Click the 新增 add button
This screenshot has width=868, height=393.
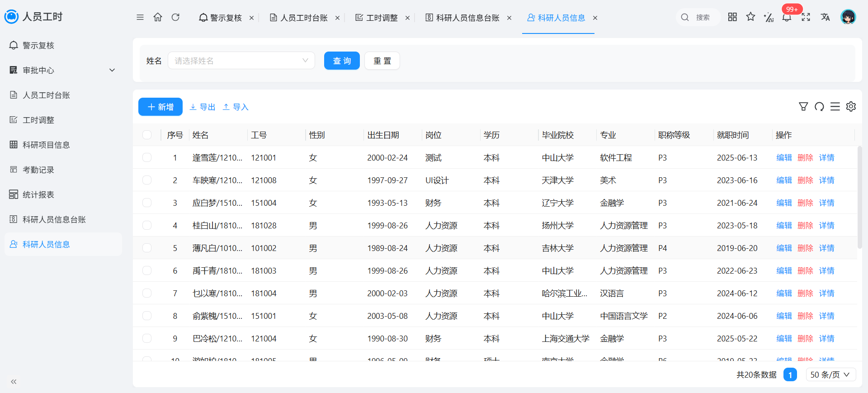[x=160, y=107]
